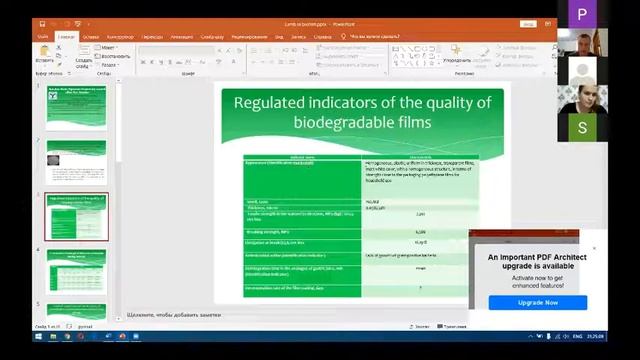The image size is (640, 360).
Task: Click the notes field 'Щелкните, чтобы добавить заметки'
Action: point(174,315)
